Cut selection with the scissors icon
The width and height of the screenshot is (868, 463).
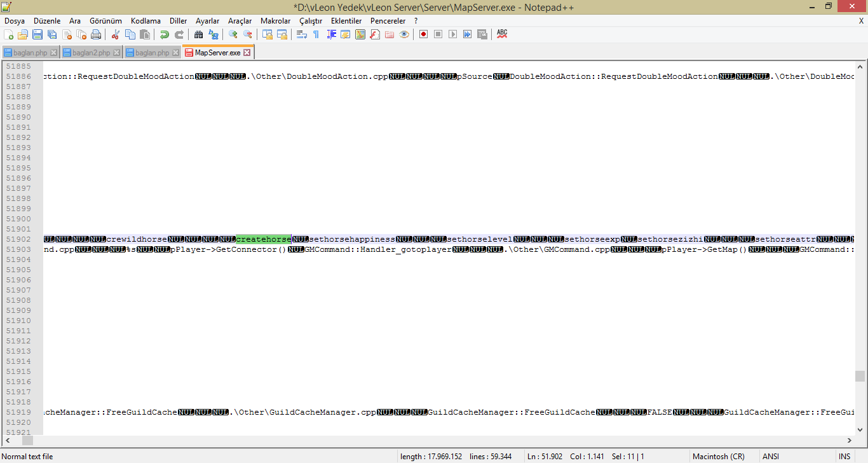(116, 34)
